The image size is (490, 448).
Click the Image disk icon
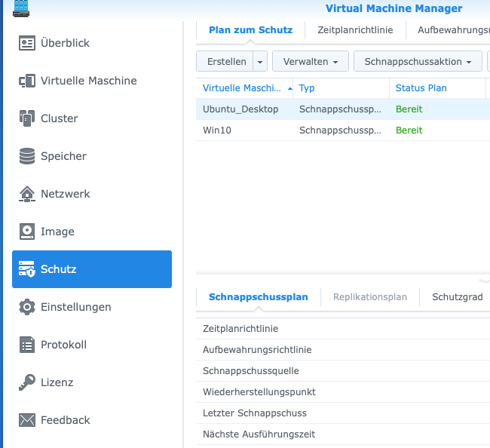[x=27, y=232]
